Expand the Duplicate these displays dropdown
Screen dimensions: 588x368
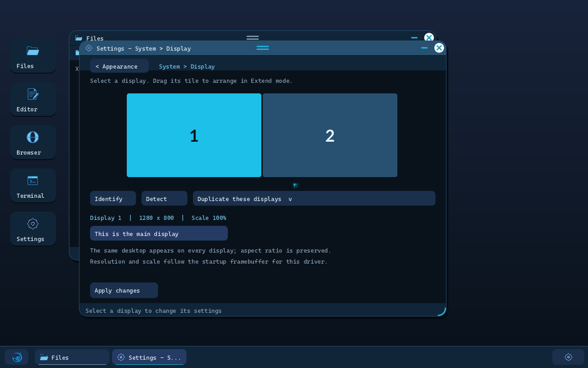314,198
